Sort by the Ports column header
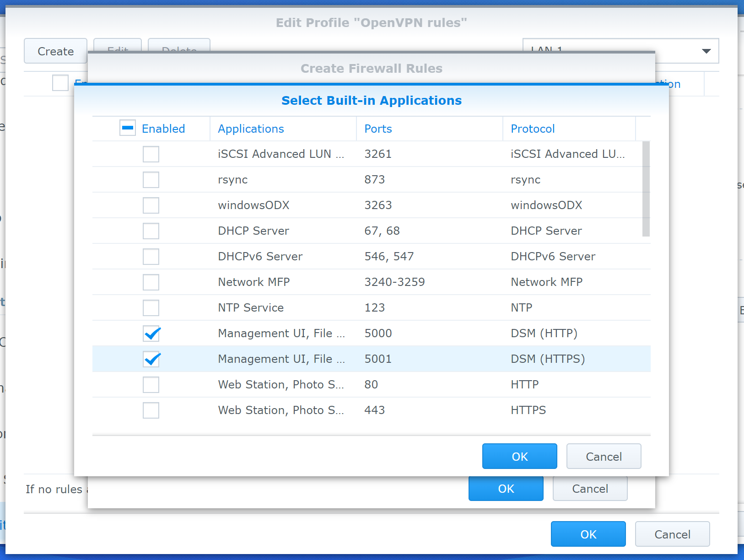 [378, 129]
